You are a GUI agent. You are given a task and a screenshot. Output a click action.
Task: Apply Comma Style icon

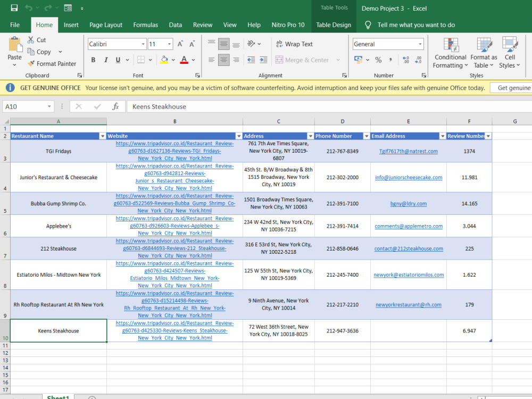click(390, 60)
